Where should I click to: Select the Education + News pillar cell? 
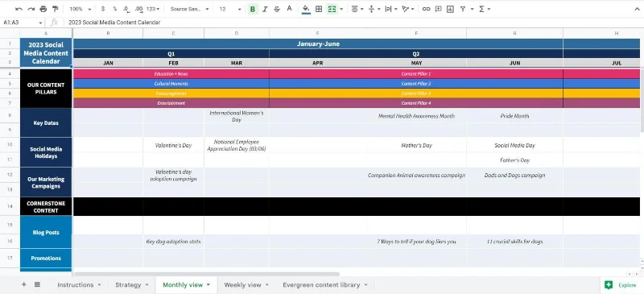171,73
